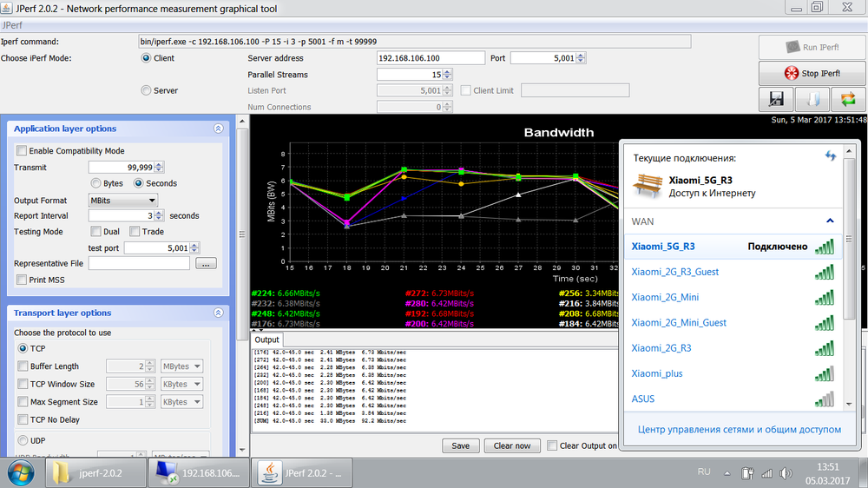Click the orange-green restore defaults arrows icon
The image size is (868, 488).
point(848,100)
